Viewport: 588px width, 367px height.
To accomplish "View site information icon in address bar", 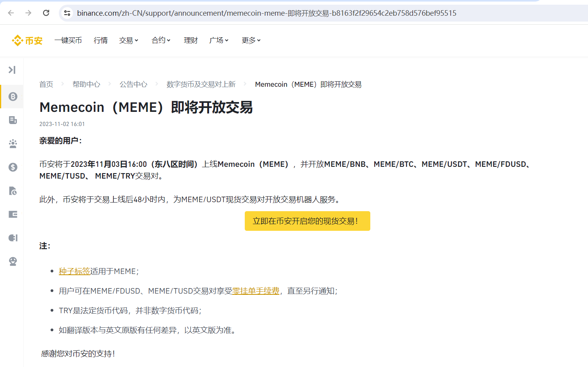I will (67, 13).
